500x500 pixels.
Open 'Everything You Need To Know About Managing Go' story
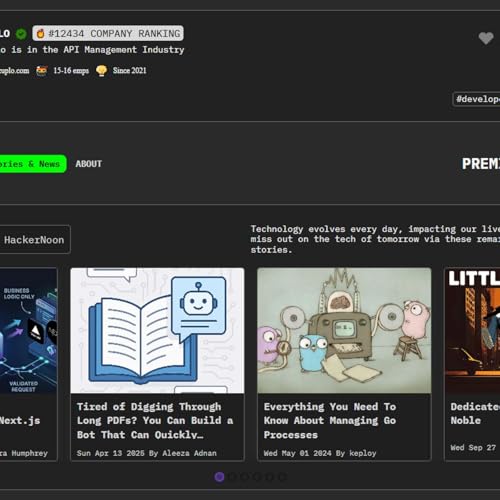click(x=330, y=421)
